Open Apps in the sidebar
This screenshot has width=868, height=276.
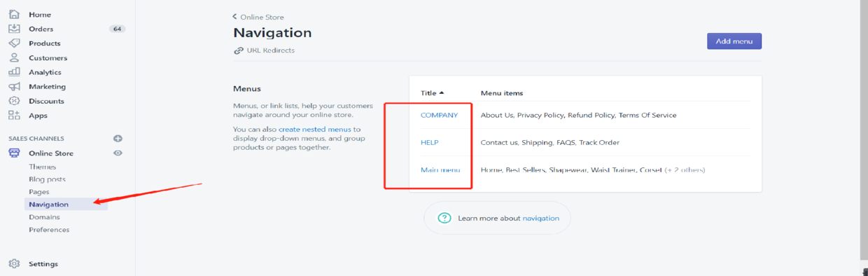(38, 116)
